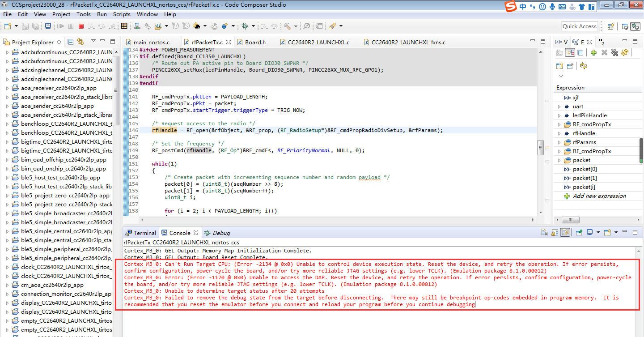The height and width of the screenshot is (337, 644).
Task: Click the Sogou input method logo
Action: (x=511, y=6)
